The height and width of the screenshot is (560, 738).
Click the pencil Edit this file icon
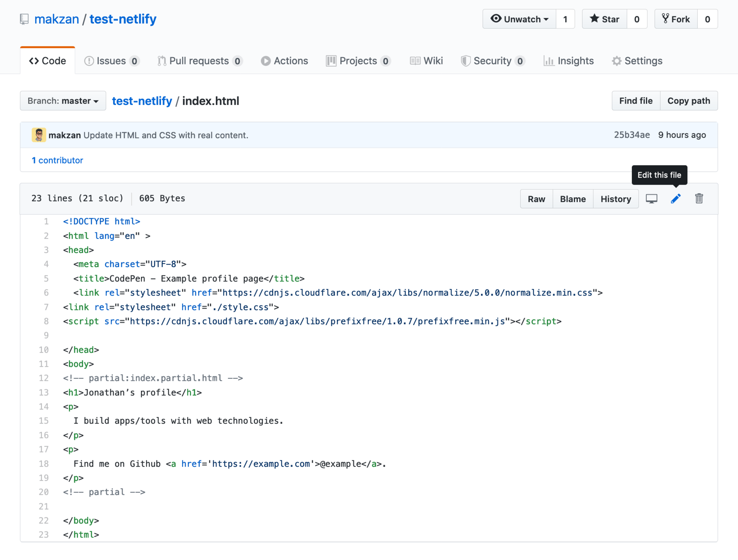click(675, 199)
